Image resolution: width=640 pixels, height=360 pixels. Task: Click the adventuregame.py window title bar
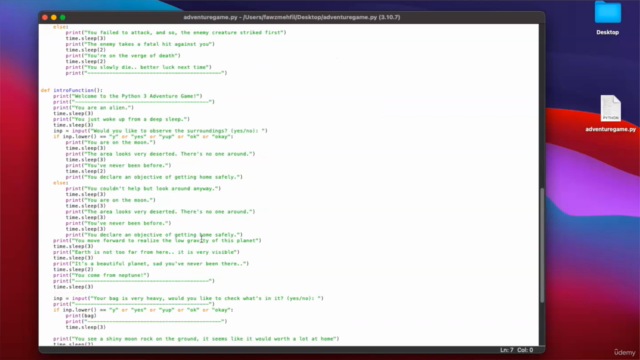(292, 17)
